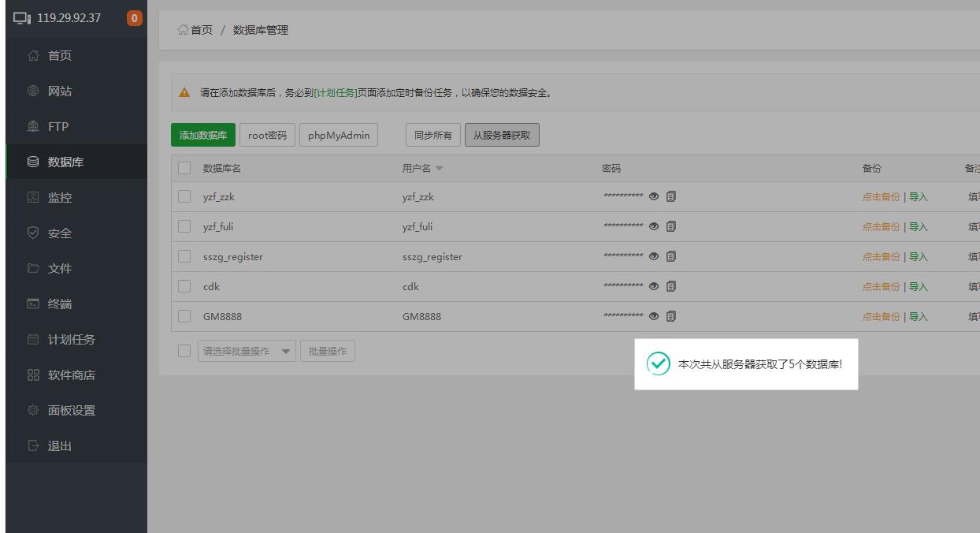Click the 监控 monitor icon in sidebar
980x533 pixels.
pyautogui.click(x=33, y=198)
